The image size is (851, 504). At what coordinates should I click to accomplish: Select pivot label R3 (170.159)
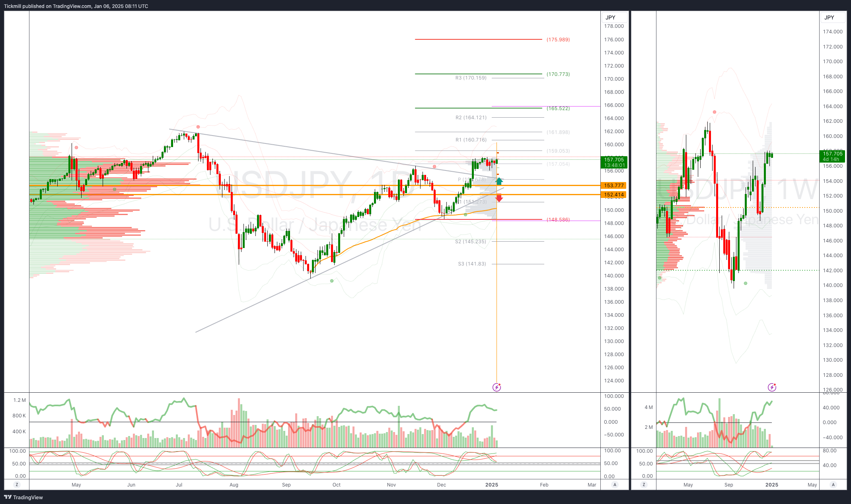click(x=471, y=78)
